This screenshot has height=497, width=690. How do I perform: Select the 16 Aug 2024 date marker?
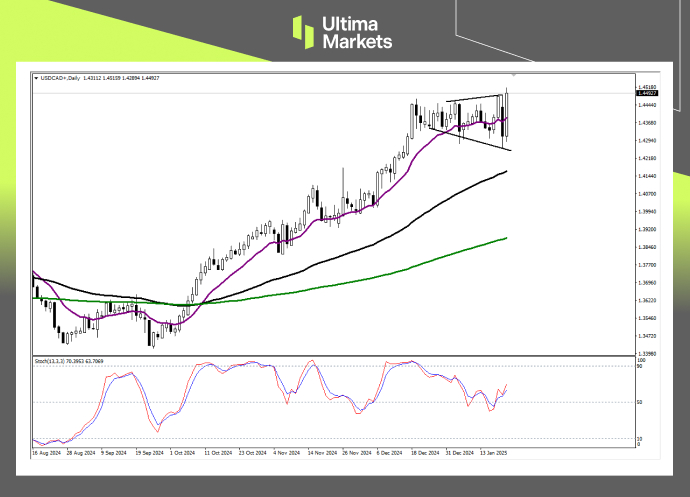[47, 453]
